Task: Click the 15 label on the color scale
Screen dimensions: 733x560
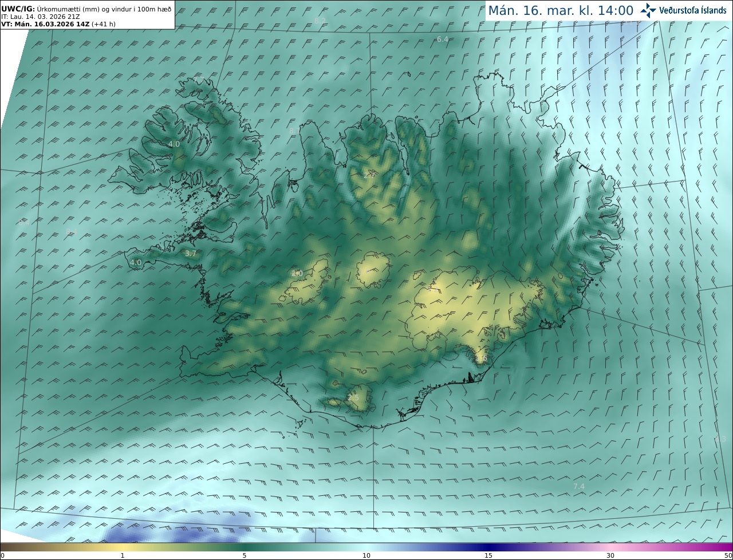Action: tap(488, 555)
